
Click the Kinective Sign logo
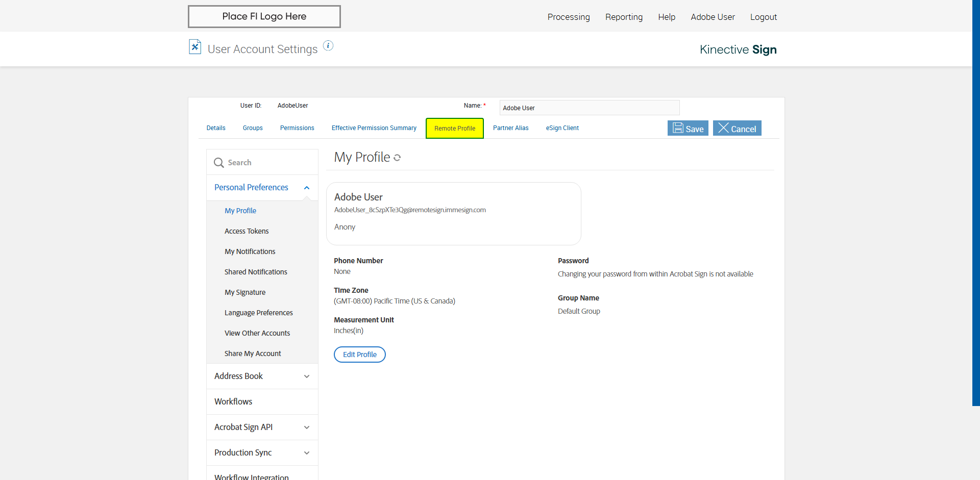(x=738, y=49)
